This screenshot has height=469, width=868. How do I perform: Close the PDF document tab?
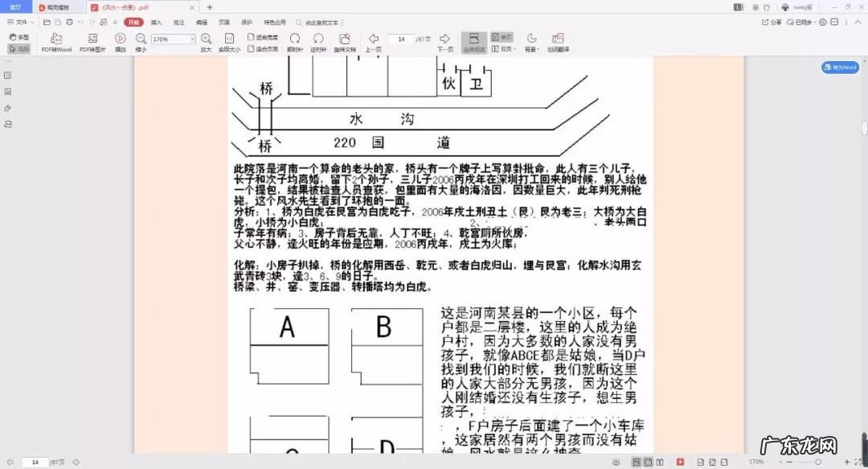click(191, 8)
